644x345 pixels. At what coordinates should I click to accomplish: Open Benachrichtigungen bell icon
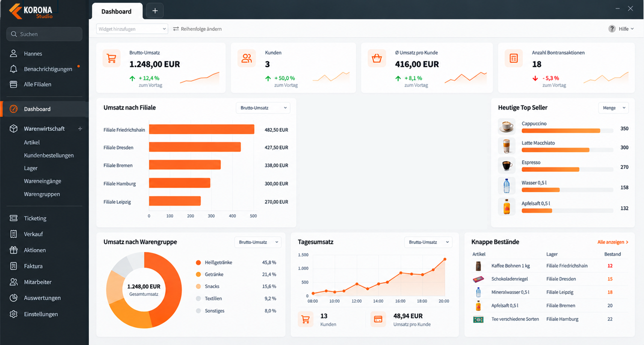click(14, 69)
